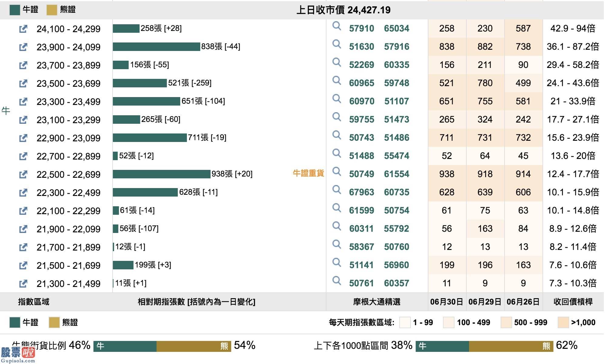This screenshot has width=605, height=364.
Task: Open external link icon for 21,700 - 21,899 row
Action: 23,247
